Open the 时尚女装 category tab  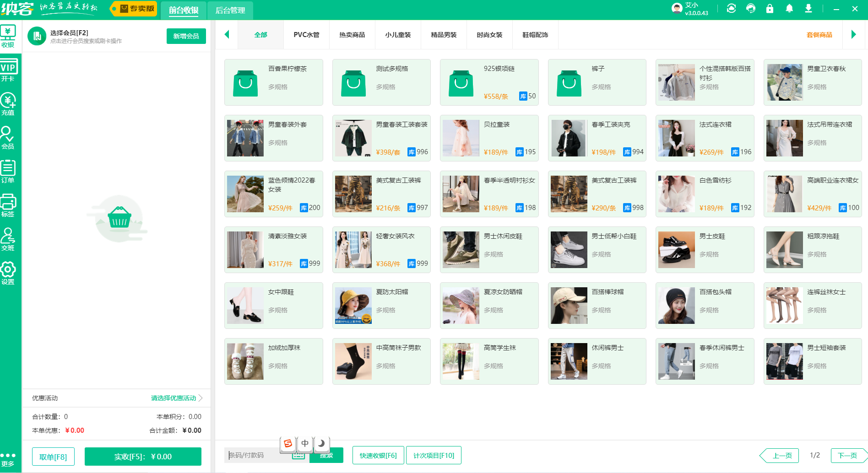[489, 34]
